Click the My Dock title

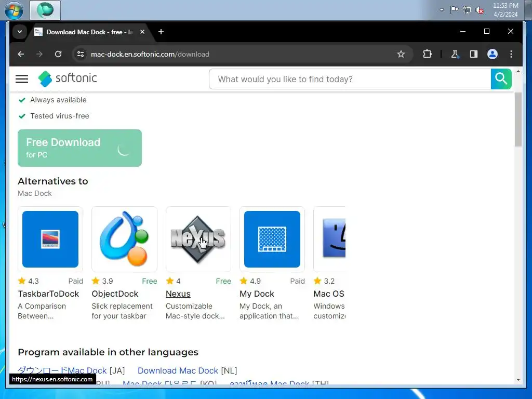point(257,294)
